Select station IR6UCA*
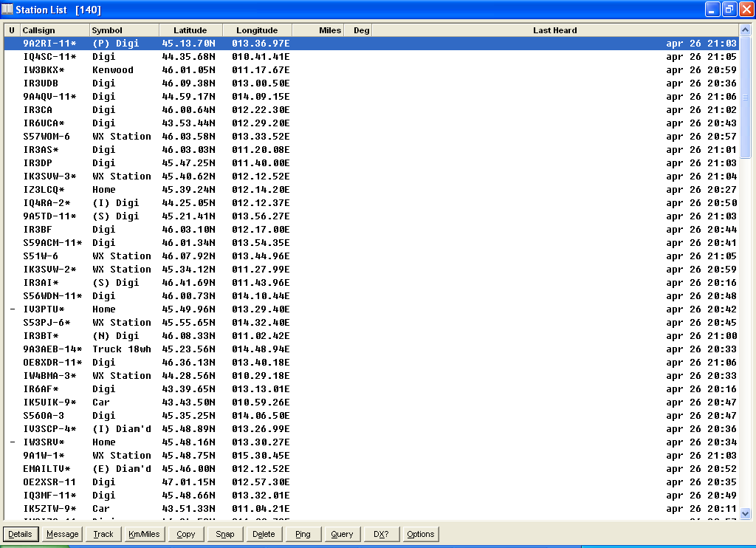The image size is (756, 548). click(371, 123)
